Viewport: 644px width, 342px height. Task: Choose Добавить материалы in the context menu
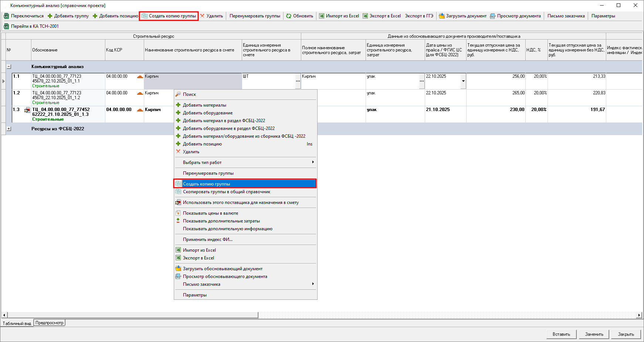point(245,105)
